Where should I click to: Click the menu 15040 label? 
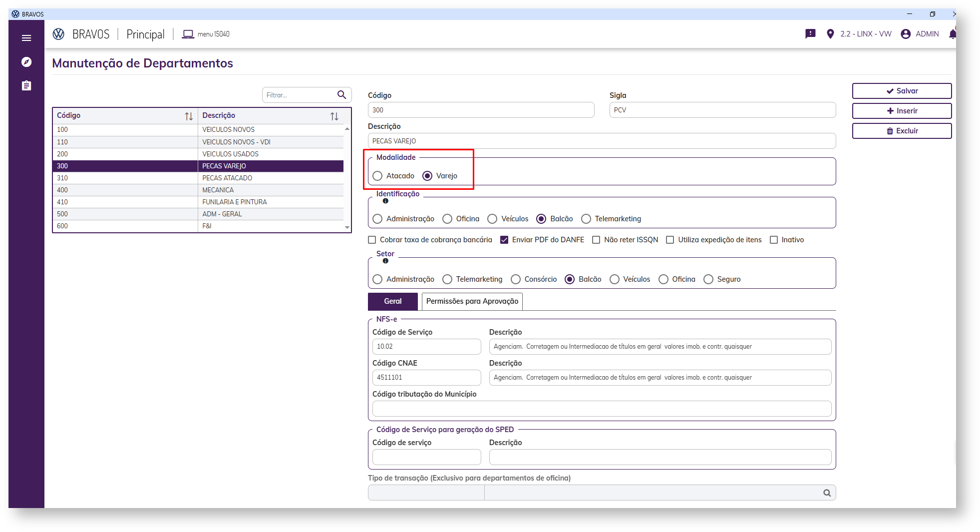click(214, 34)
